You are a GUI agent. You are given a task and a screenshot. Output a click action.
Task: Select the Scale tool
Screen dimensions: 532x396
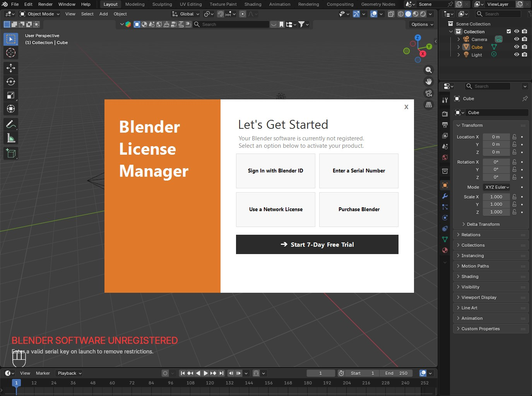tap(11, 95)
